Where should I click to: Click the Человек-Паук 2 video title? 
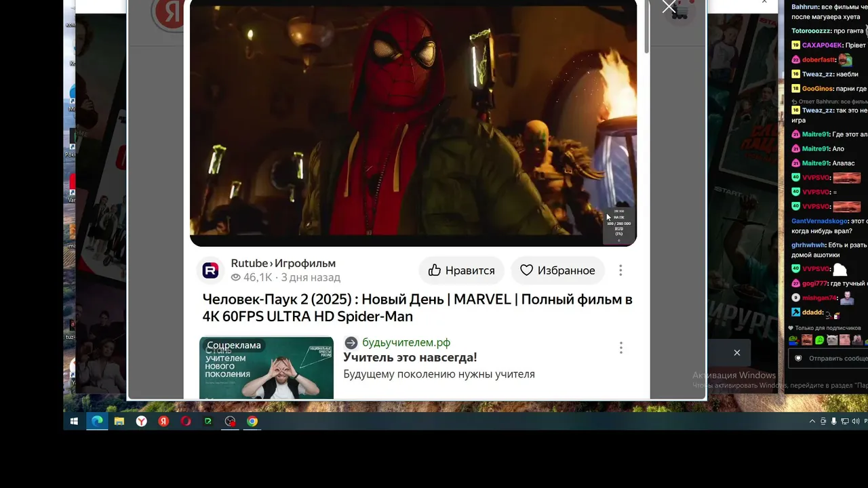coord(417,308)
